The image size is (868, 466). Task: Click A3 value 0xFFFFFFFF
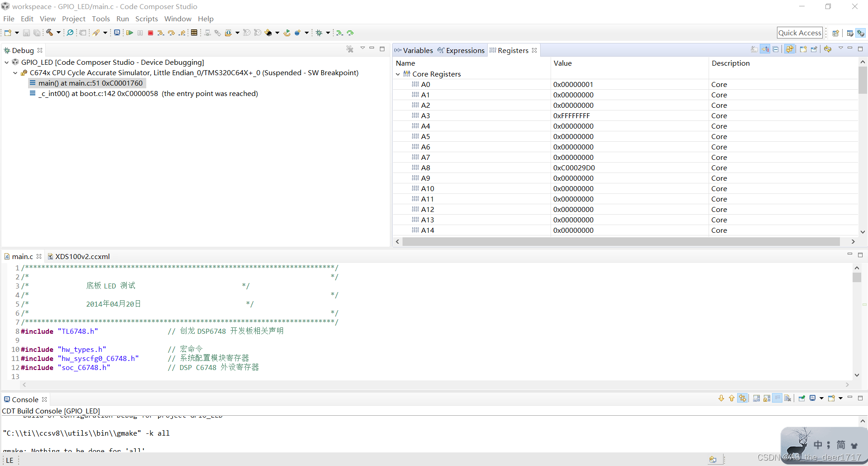(571, 116)
